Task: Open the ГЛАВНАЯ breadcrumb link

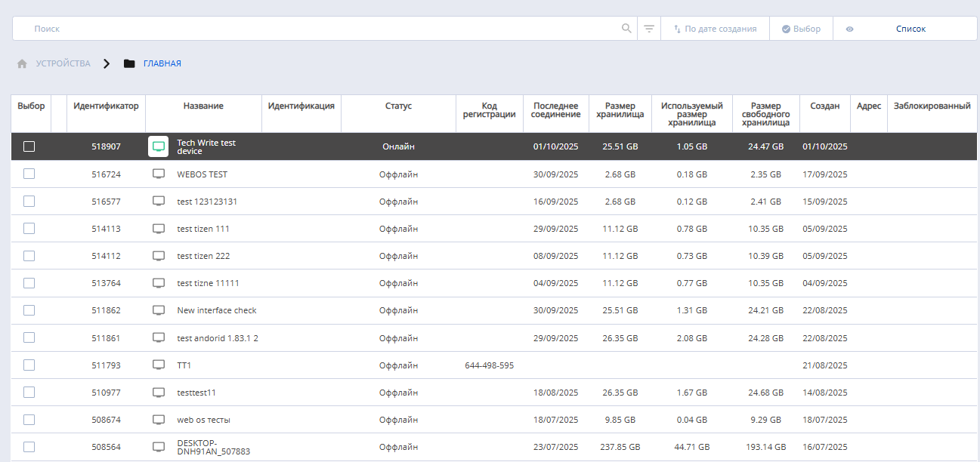Action: (x=162, y=63)
